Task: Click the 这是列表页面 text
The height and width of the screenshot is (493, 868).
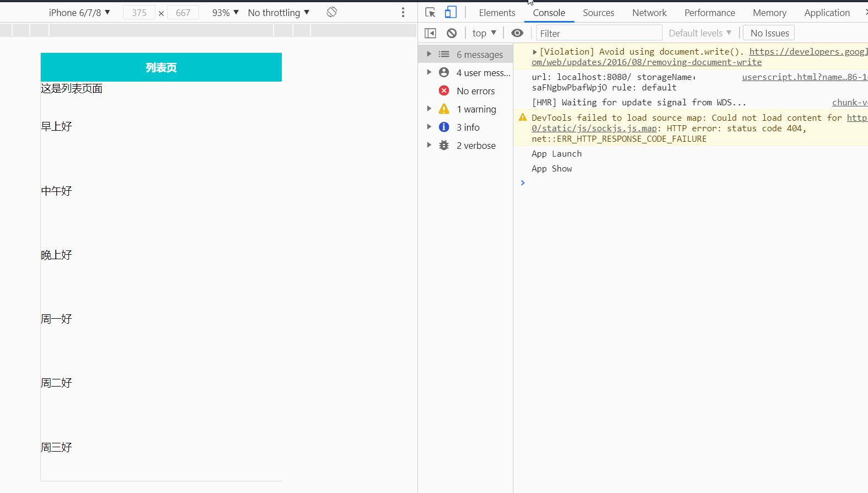Action: click(x=72, y=88)
